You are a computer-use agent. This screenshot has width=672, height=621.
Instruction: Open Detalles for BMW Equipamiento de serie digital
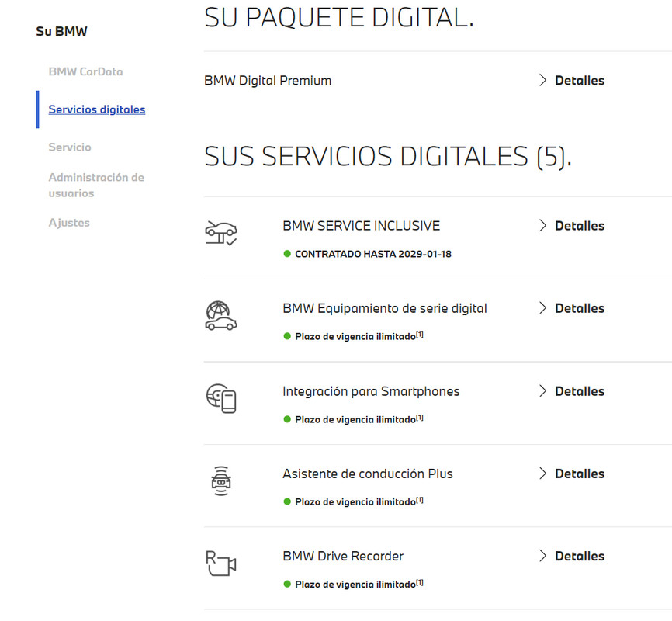[x=580, y=308]
